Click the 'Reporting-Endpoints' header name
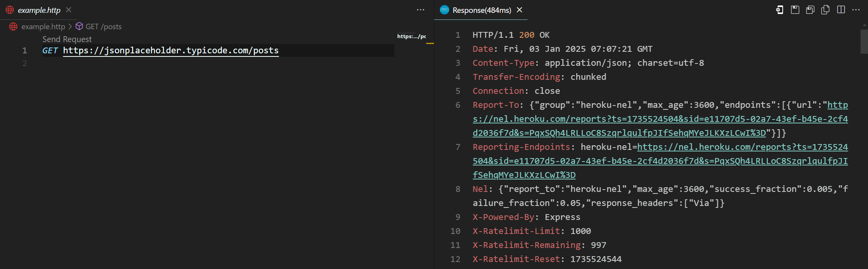 pos(521,147)
